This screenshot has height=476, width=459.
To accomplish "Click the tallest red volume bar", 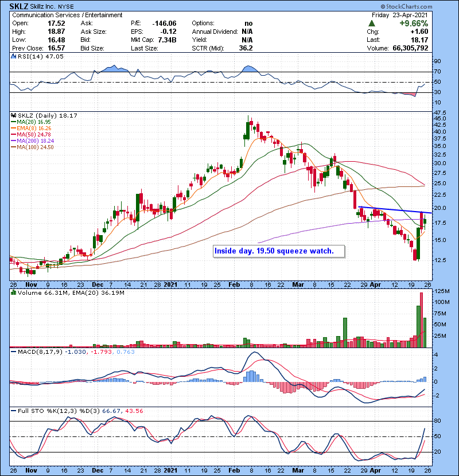I will coord(421,319).
